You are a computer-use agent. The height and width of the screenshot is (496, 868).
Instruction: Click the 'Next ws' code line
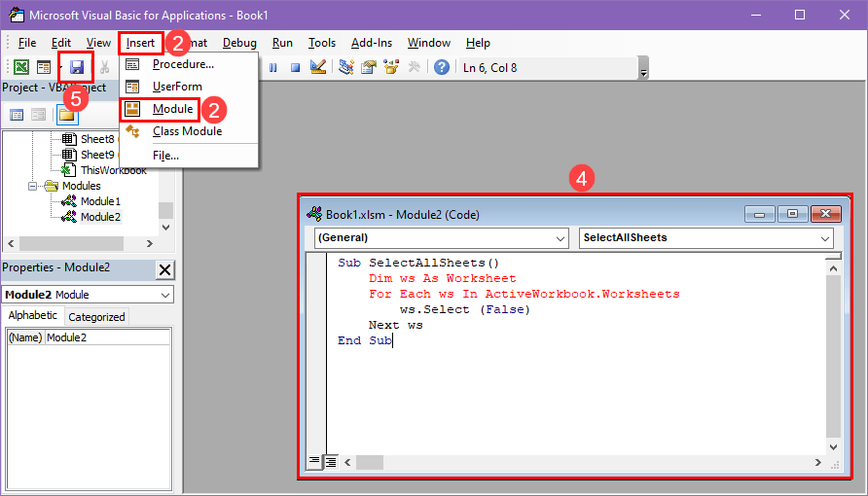pos(396,325)
